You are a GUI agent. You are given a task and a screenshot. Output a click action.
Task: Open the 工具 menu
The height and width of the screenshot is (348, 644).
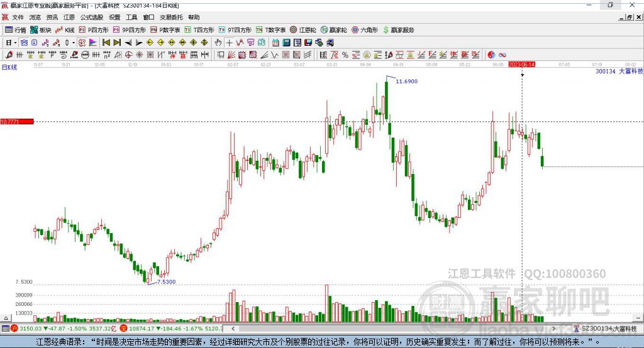point(131,17)
